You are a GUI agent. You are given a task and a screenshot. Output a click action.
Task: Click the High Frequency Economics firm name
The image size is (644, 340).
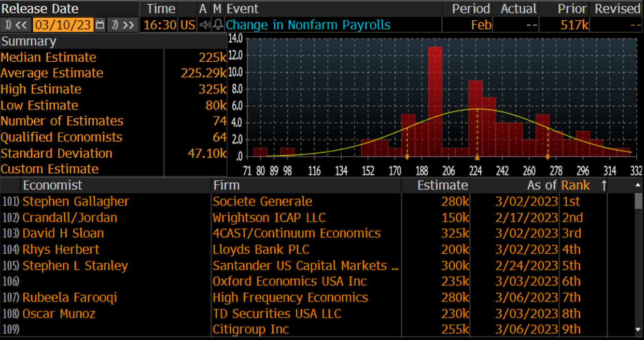point(290,297)
